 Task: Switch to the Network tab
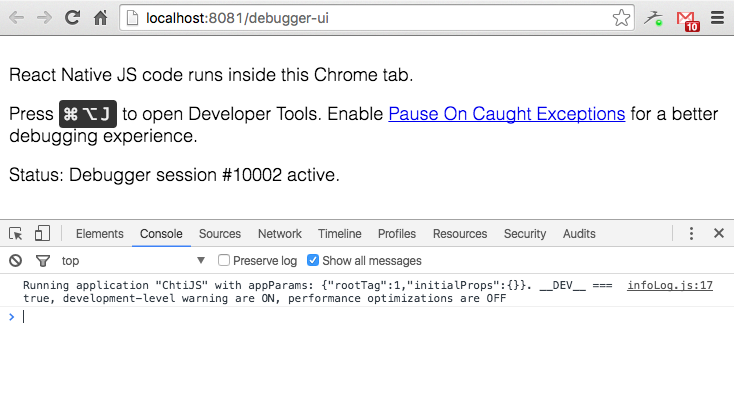[279, 234]
